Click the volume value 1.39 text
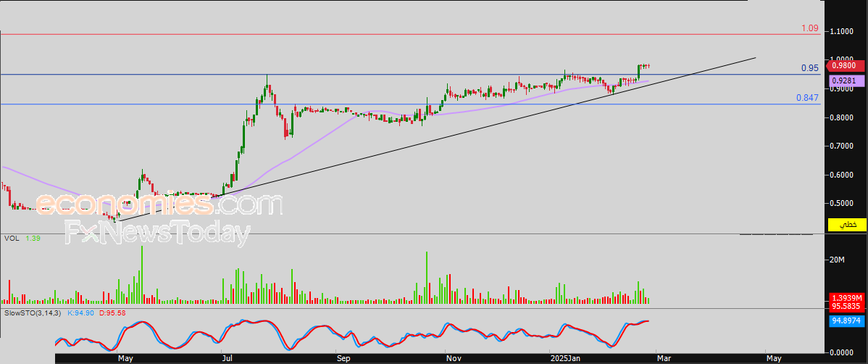Image resolution: width=868 pixels, height=364 pixels. (32, 238)
